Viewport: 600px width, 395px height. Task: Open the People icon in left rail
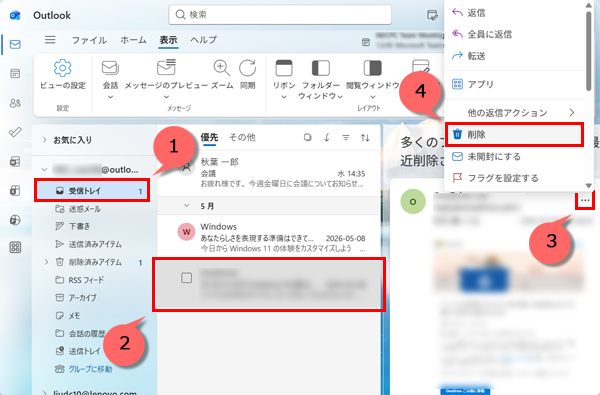(15, 103)
